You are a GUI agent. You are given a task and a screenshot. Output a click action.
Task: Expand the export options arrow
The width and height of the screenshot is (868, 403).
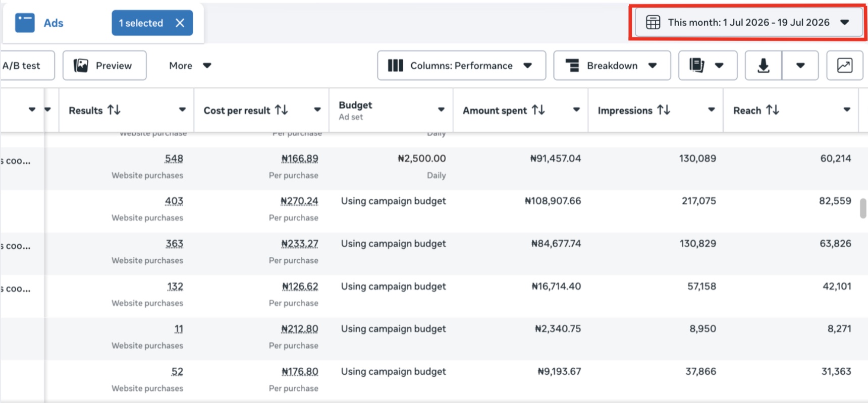tap(800, 65)
